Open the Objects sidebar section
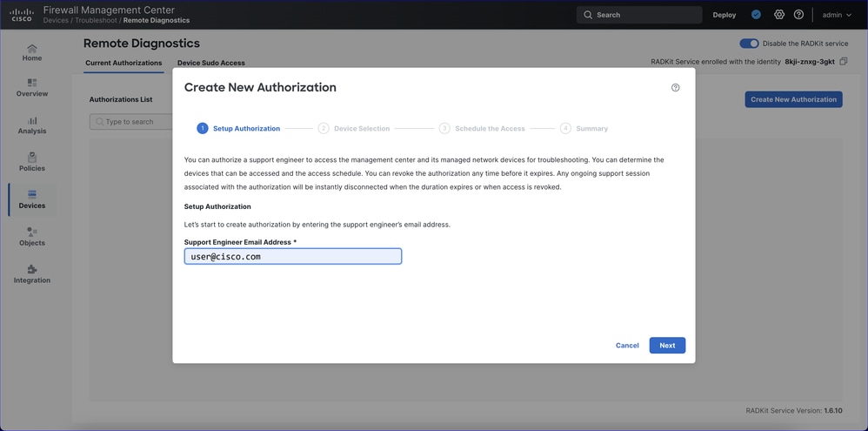Image resolution: width=868 pixels, height=431 pixels. coord(32,237)
